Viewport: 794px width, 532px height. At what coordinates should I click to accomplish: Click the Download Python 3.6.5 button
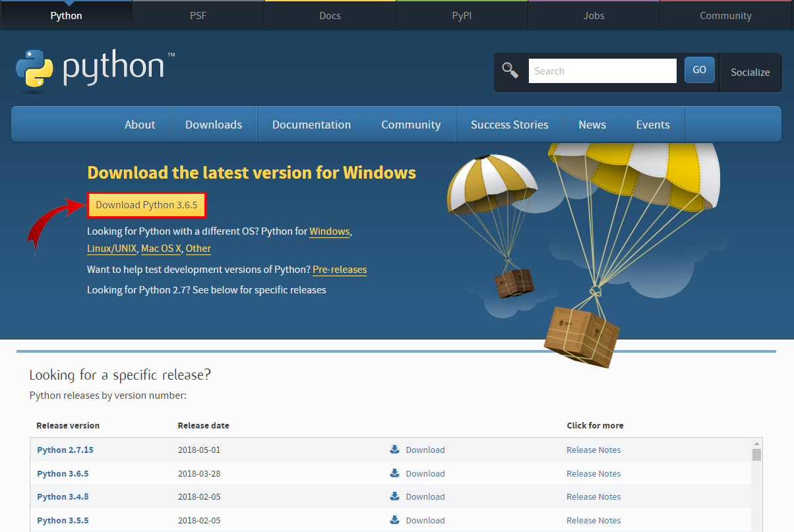[x=146, y=205]
